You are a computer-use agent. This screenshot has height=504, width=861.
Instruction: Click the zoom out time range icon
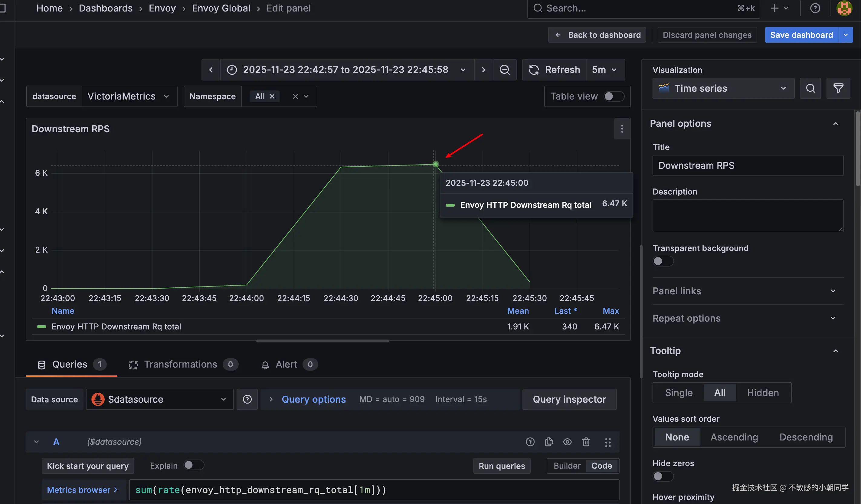[504, 70]
